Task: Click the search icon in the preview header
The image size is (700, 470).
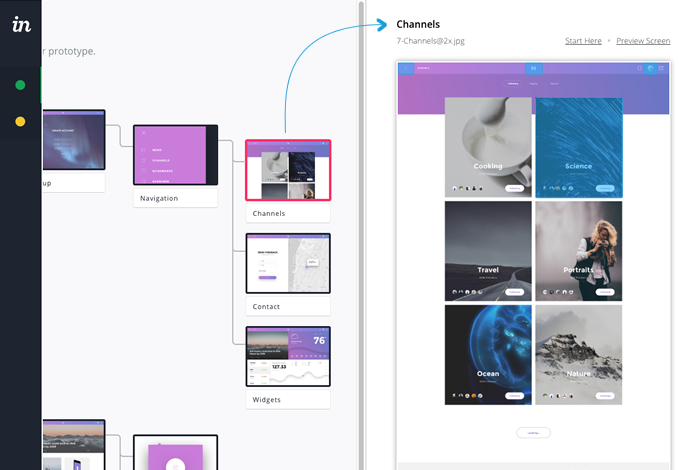Action: [639, 68]
